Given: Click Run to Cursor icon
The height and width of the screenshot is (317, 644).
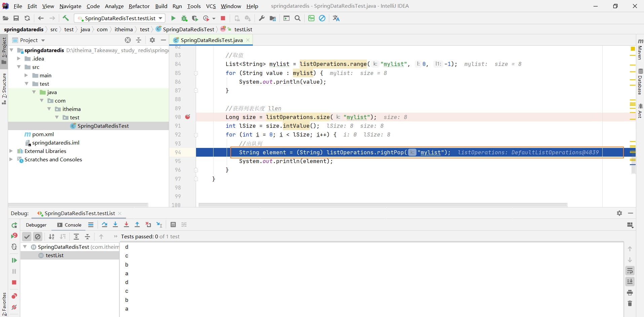Looking at the screenshot, I should pos(159,225).
